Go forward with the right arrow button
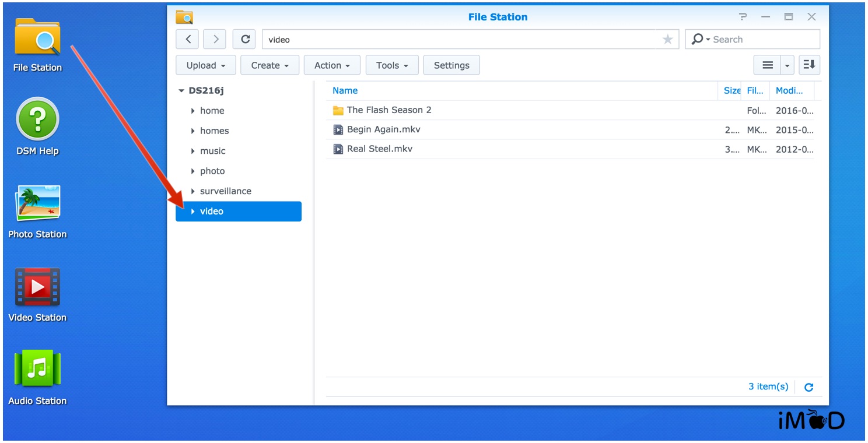This screenshot has width=868, height=443. click(216, 39)
